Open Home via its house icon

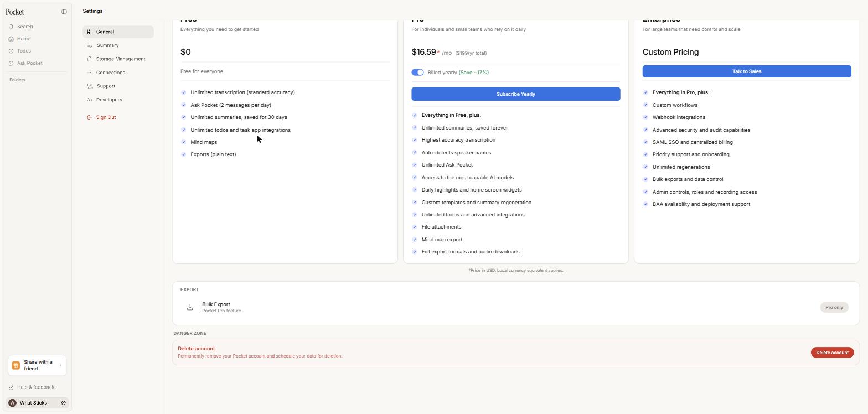coord(11,39)
